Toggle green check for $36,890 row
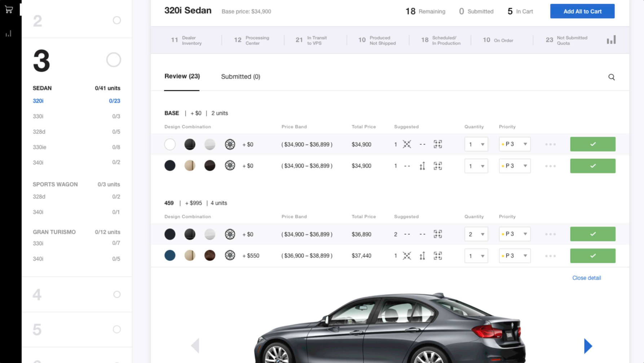The width and height of the screenshot is (644, 363). tap(592, 234)
